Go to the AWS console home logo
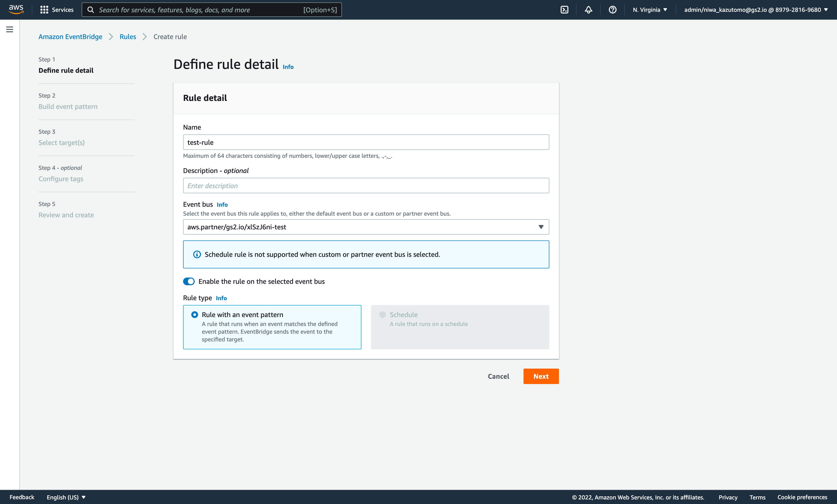The width and height of the screenshot is (837, 504). pos(16,9)
